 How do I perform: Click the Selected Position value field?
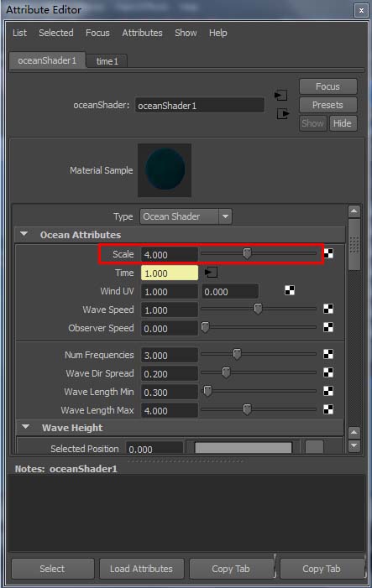[x=155, y=448]
